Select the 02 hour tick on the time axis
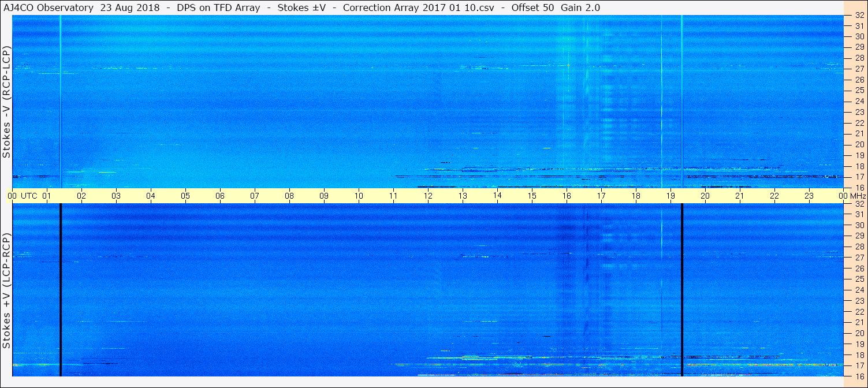This screenshot has width=868, height=388. coord(81,196)
